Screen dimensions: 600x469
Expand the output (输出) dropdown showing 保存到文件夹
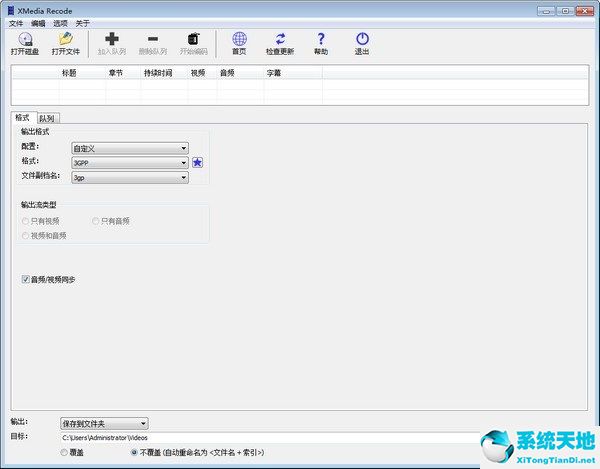[x=104, y=423]
